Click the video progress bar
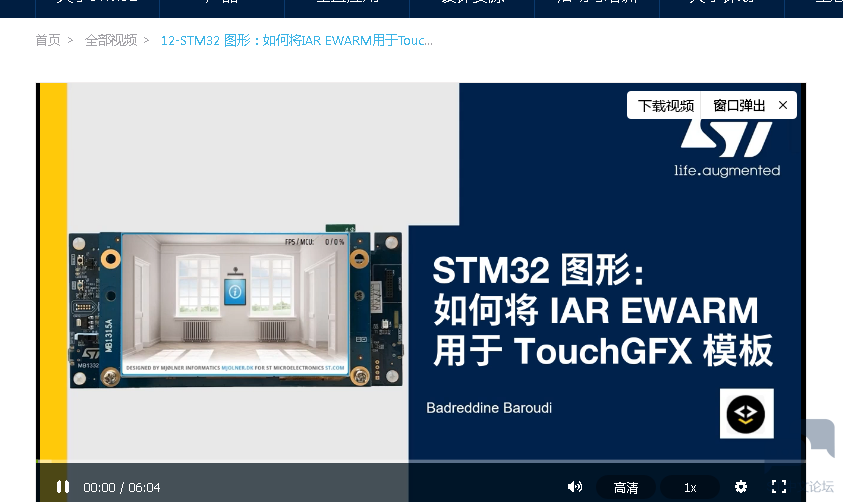The image size is (843, 502). pos(420,461)
